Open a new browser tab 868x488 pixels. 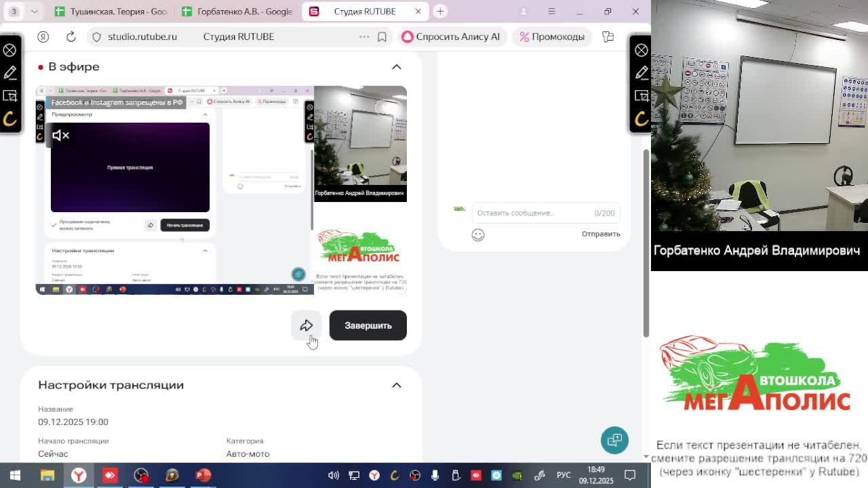coord(440,12)
